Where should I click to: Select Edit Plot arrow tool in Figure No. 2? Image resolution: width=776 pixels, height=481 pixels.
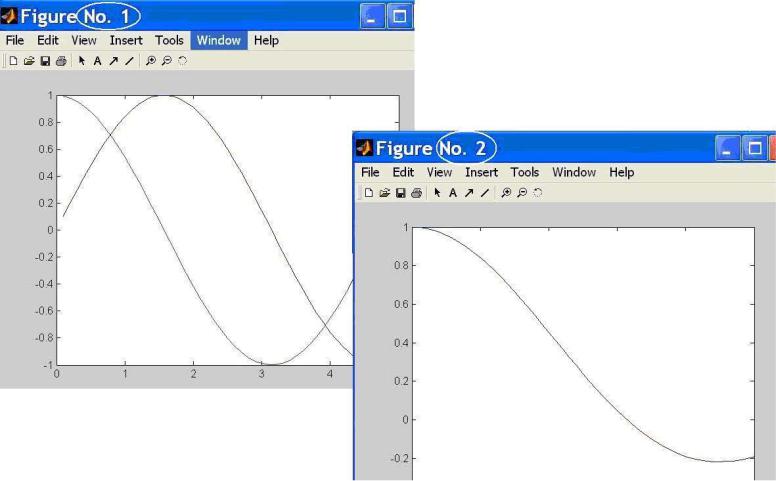click(x=437, y=193)
